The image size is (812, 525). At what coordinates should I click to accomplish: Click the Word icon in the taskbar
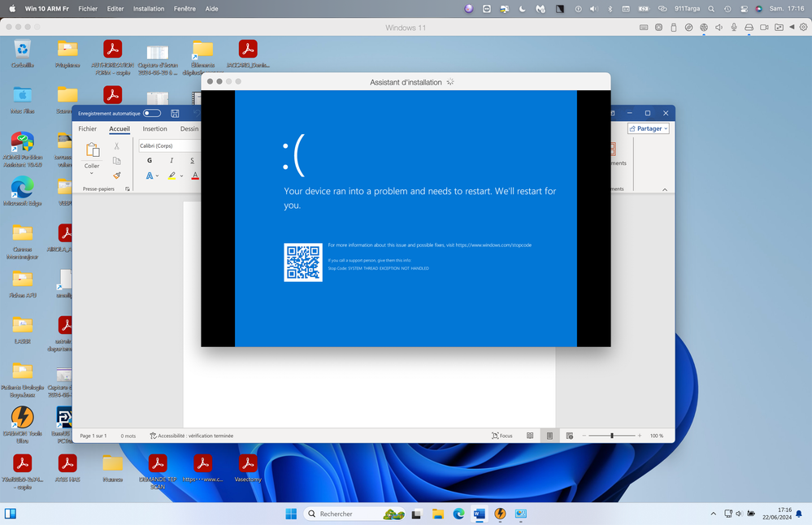[479, 514]
